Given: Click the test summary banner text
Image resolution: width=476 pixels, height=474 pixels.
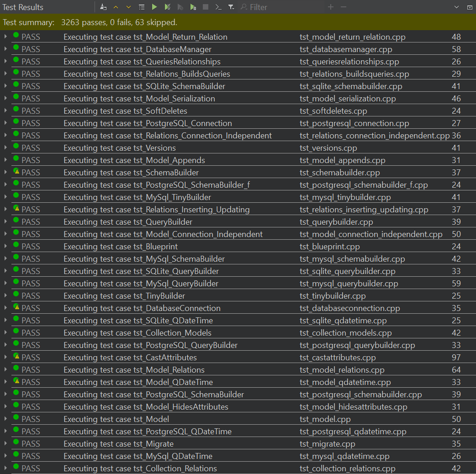Looking at the screenshot, I should [x=90, y=22].
